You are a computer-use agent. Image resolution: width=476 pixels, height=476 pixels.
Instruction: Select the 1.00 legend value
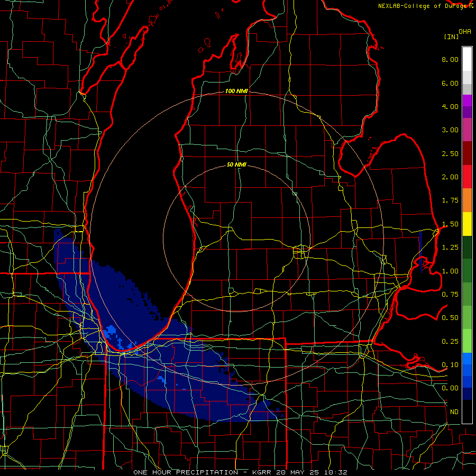pyautogui.click(x=450, y=271)
